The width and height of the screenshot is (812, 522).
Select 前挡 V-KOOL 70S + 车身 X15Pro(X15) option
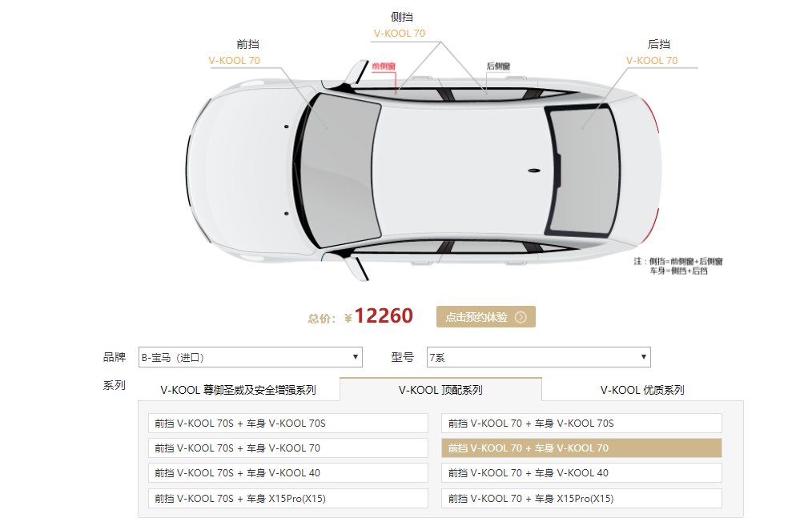pyautogui.click(x=288, y=498)
